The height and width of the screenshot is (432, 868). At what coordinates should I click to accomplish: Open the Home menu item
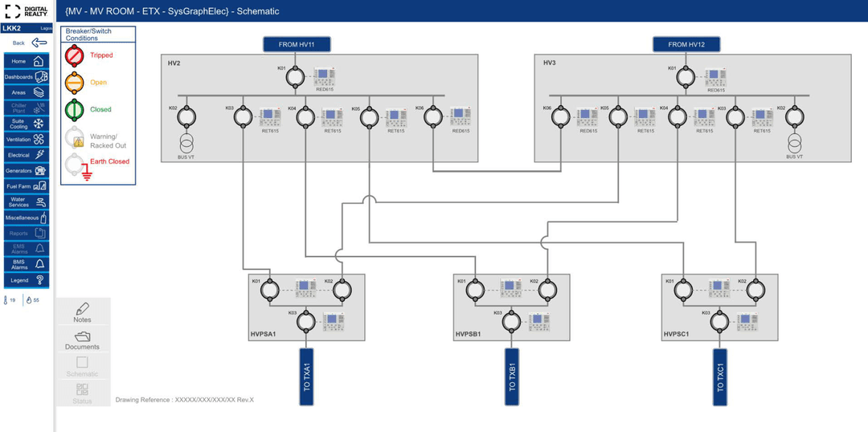pos(27,61)
